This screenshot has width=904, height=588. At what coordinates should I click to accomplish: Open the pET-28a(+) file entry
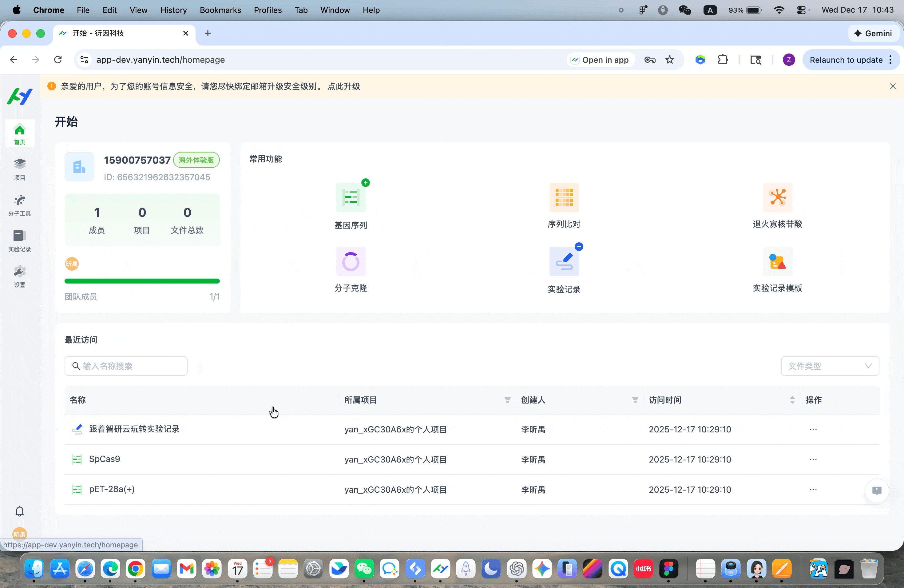point(112,489)
